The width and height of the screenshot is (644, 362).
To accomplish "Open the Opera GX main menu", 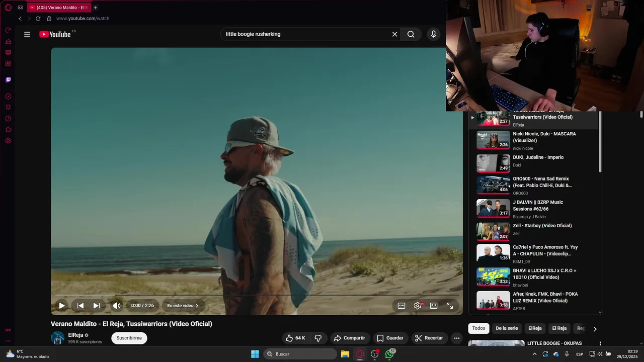I will (8, 8).
